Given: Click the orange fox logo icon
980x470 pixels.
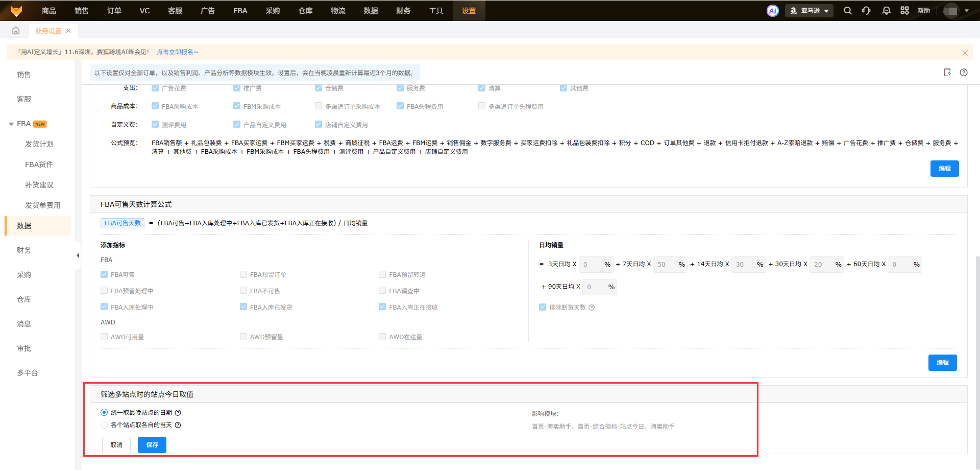Looking at the screenshot, I should [16, 10].
